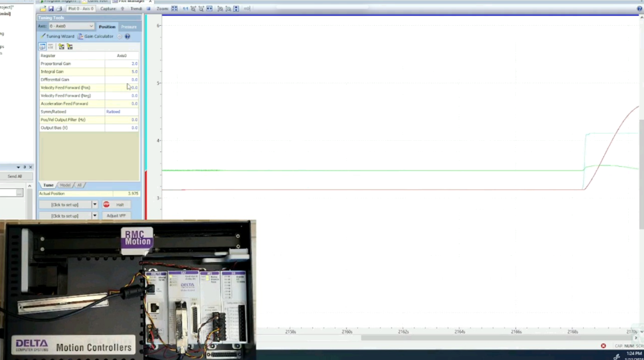This screenshot has height=360, width=644.
Task: Select the All tab
Action: pyautogui.click(x=79, y=185)
